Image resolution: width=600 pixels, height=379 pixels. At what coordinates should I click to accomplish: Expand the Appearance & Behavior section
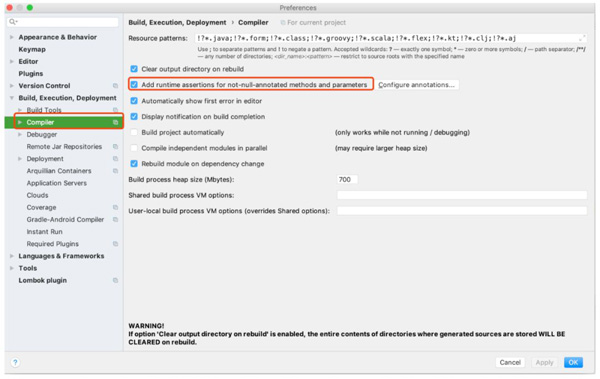[x=11, y=37]
